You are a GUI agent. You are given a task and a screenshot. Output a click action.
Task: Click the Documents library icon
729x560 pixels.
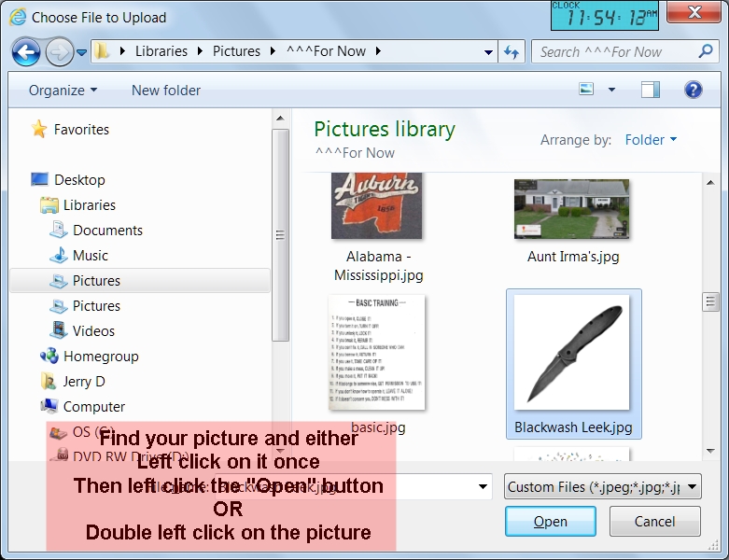coord(59,230)
